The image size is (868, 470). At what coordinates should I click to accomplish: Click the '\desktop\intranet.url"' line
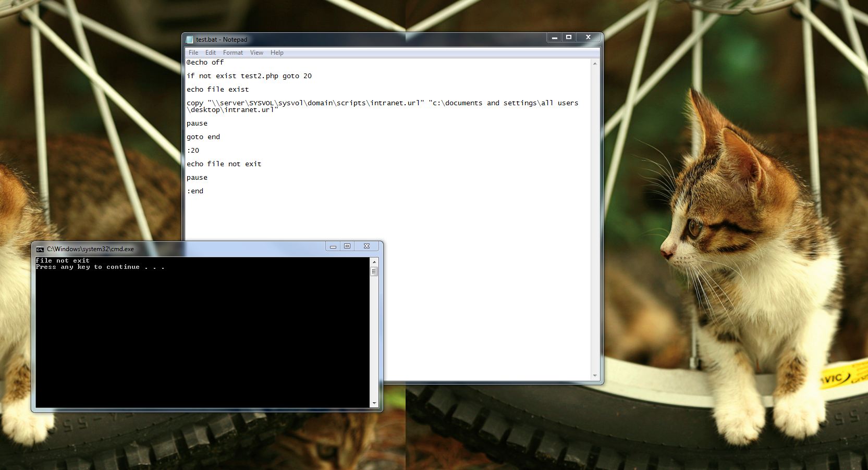(233, 110)
